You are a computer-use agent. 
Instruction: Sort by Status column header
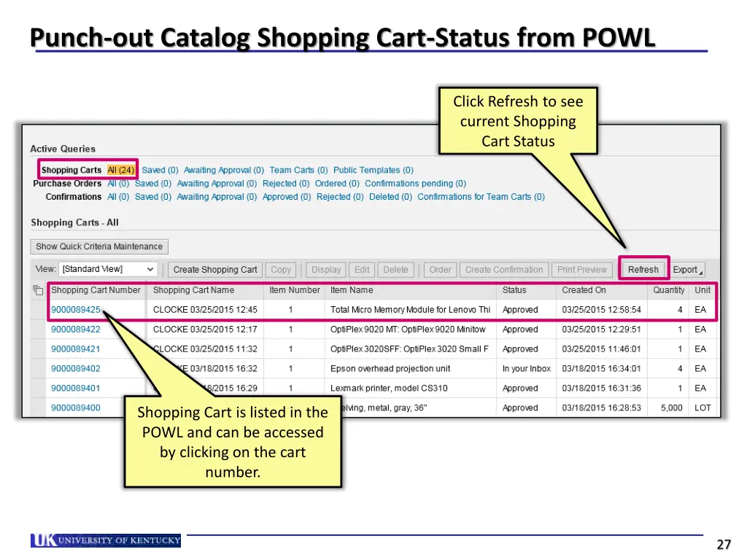[526, 290]
